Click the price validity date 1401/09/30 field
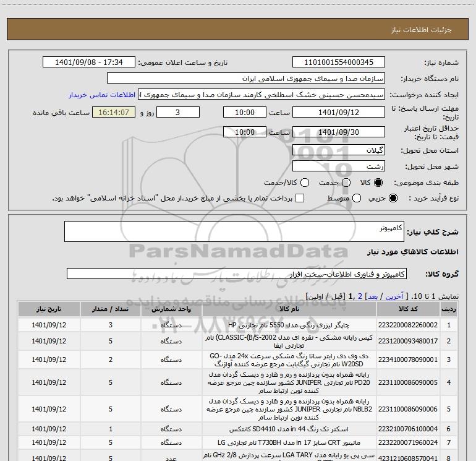The height and width of the screenshot is (461, 476). tap(339, 132)
